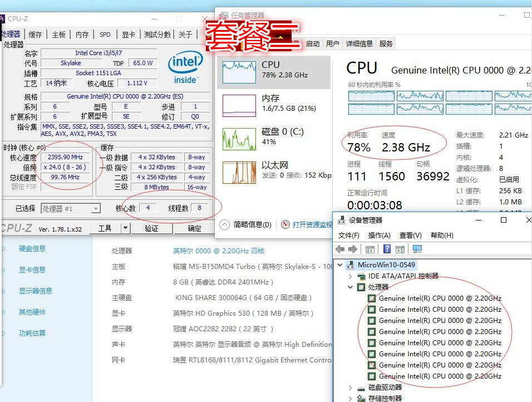
Task: Open 功耗估算 in the hardware info sidebar
Action: click(32, 333)
